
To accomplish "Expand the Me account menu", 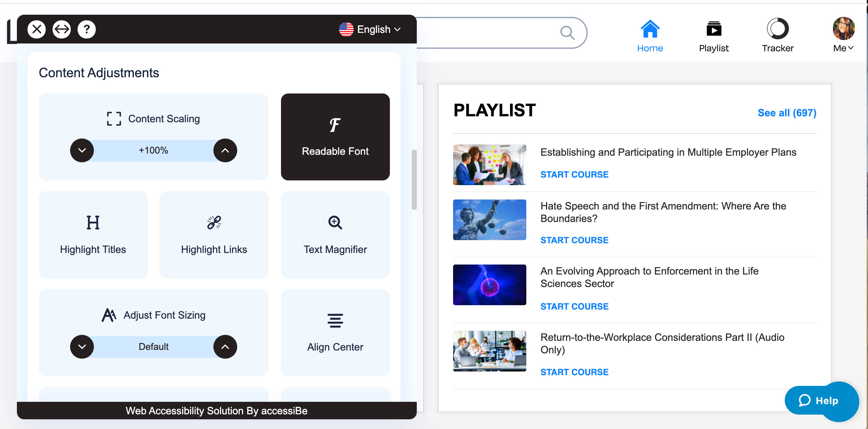I will click(x=843, y=48).
